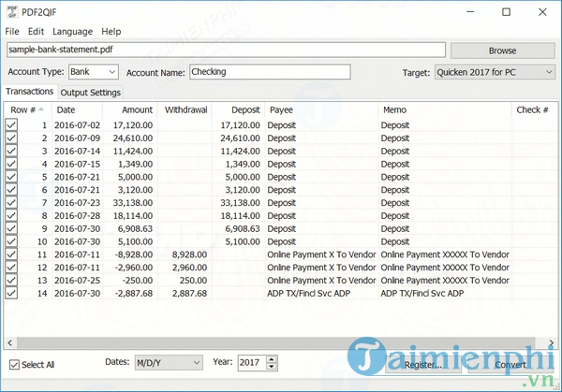The image size is (562, 392).
Task: Uncheck the checkbox for row 12
Action: (x=11, y=267)
